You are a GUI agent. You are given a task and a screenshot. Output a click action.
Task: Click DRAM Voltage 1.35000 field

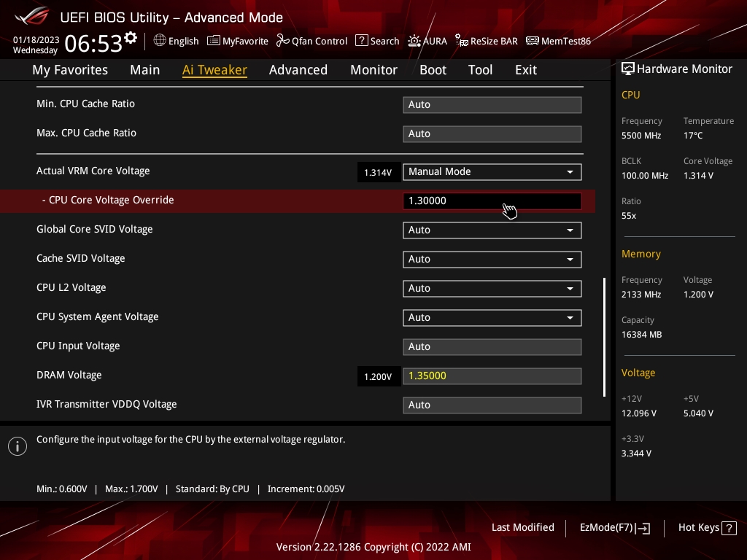(x=492, y=376)
